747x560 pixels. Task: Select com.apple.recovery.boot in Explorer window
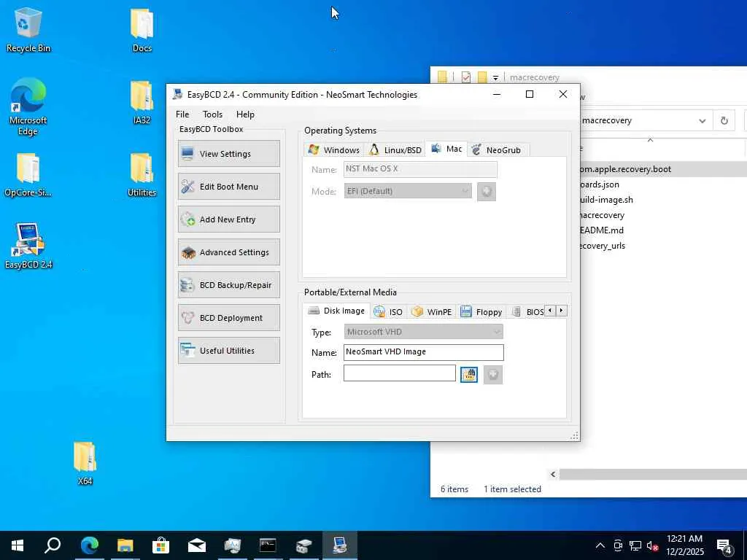pyautogui.click(x=625, y=169)
